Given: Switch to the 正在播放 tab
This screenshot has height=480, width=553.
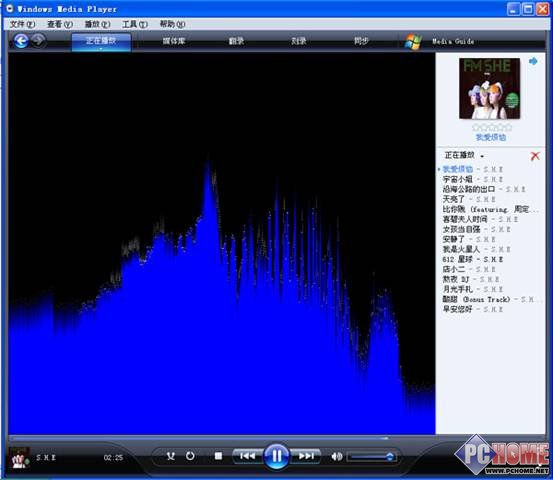Looking at the screenshot, I should (x=101, y=41).
